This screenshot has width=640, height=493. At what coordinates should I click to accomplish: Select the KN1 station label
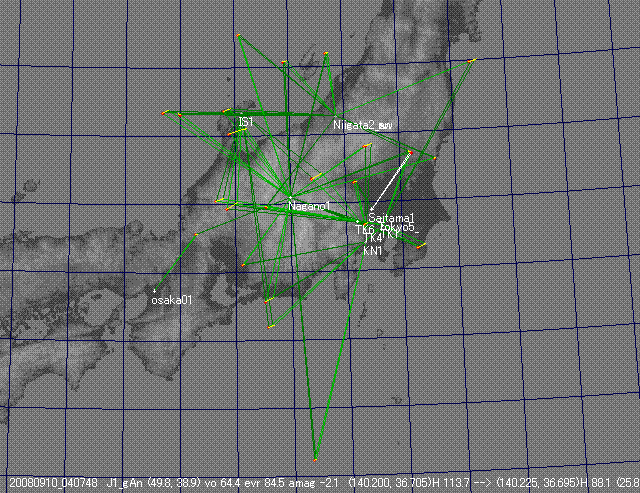(x=372, y=251)
